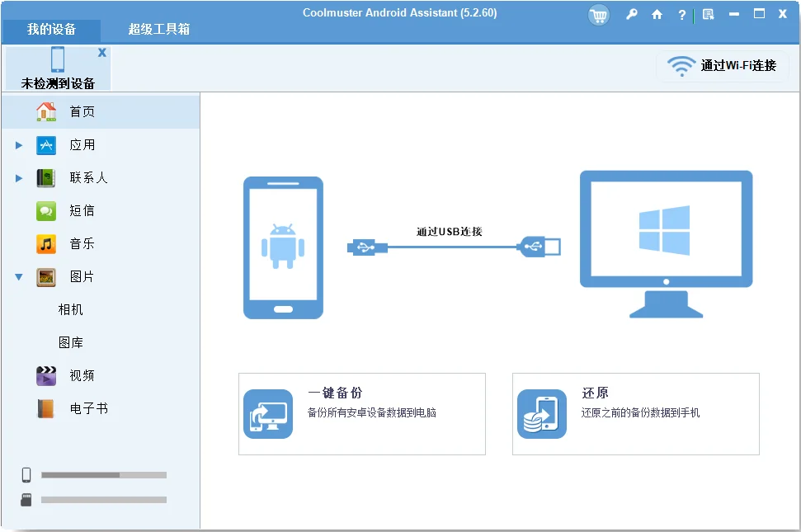Minimize the Coolmuster window

734,14
